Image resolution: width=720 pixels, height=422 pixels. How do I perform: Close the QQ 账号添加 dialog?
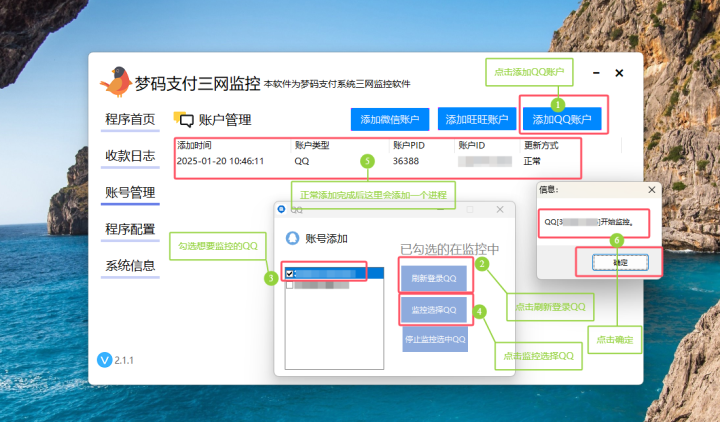pos(500,209)
